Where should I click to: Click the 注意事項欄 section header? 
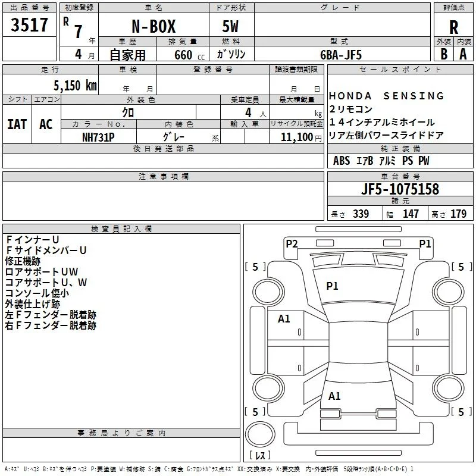(x=163, y=176)
